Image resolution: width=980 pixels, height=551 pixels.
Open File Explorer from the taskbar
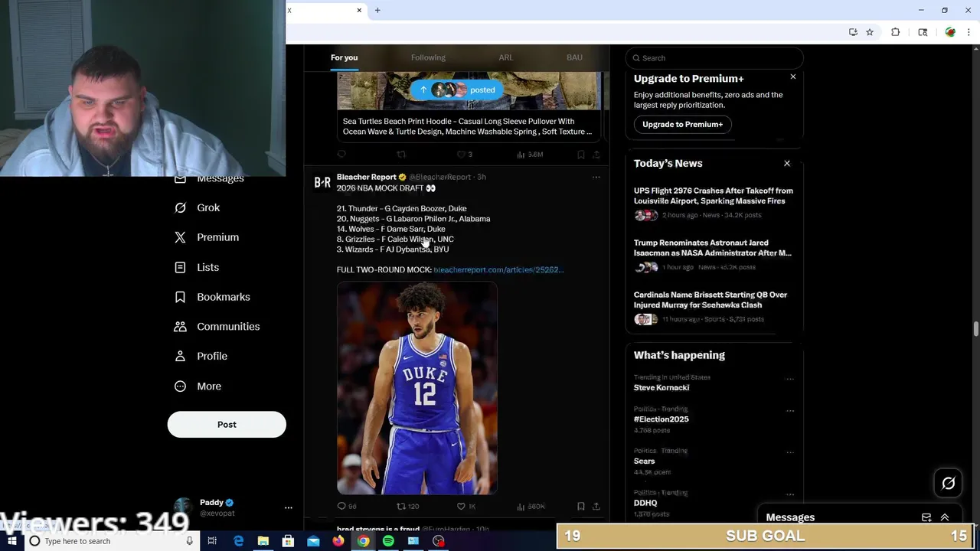263,541
